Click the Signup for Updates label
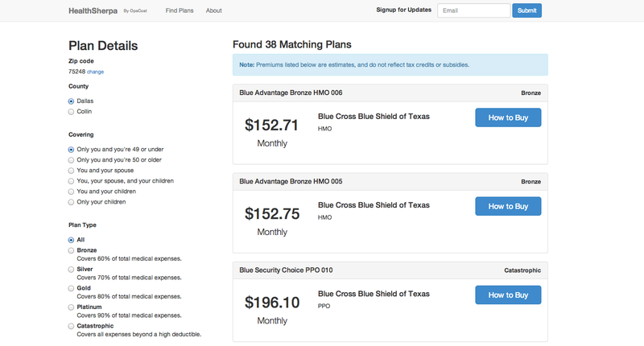Viewport: 644px width, 346px height. tap(404, 10)
